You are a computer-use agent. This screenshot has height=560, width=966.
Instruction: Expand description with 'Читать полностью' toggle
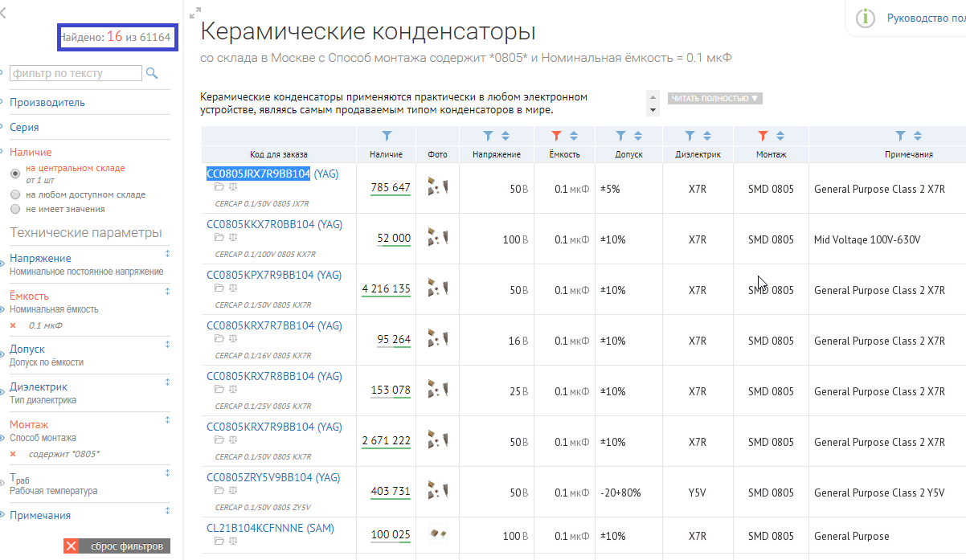pyautogui.click(x=714, y=99)
